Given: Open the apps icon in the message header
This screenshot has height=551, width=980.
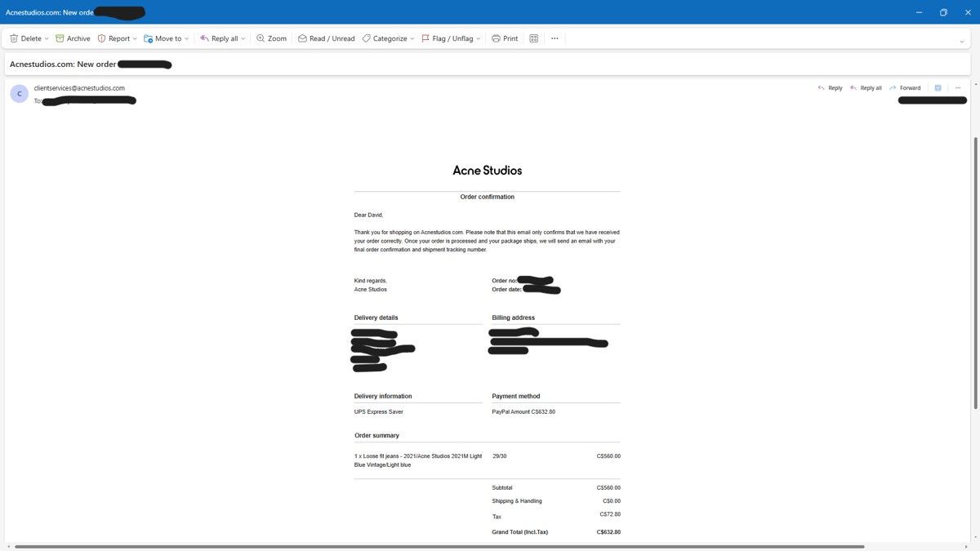Looking at the screenshot, I should tap(938, 88).
